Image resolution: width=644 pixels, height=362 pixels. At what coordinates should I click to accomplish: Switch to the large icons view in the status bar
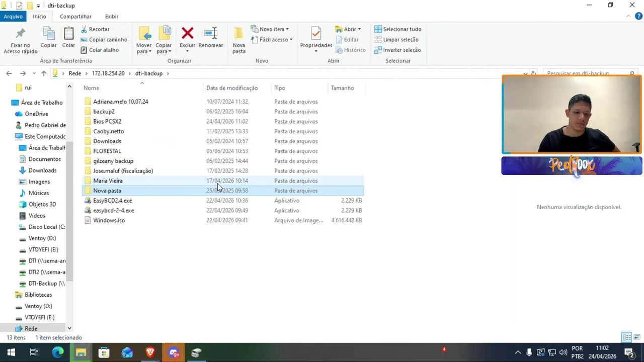[x=637, y=337]
